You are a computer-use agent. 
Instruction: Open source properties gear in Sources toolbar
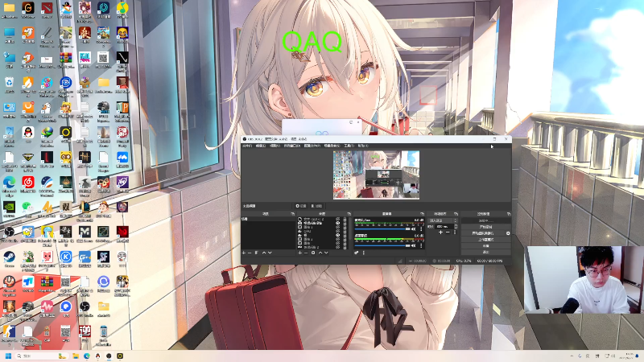[x=313, y=253]
